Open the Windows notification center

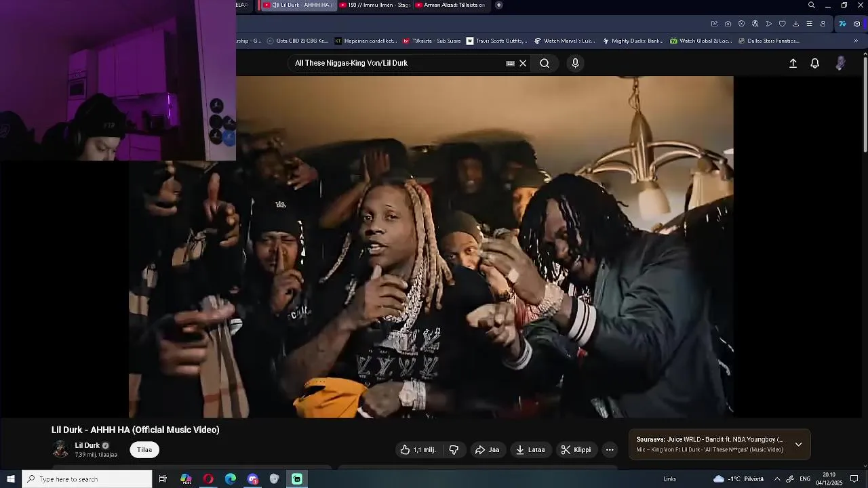[854, 479]
